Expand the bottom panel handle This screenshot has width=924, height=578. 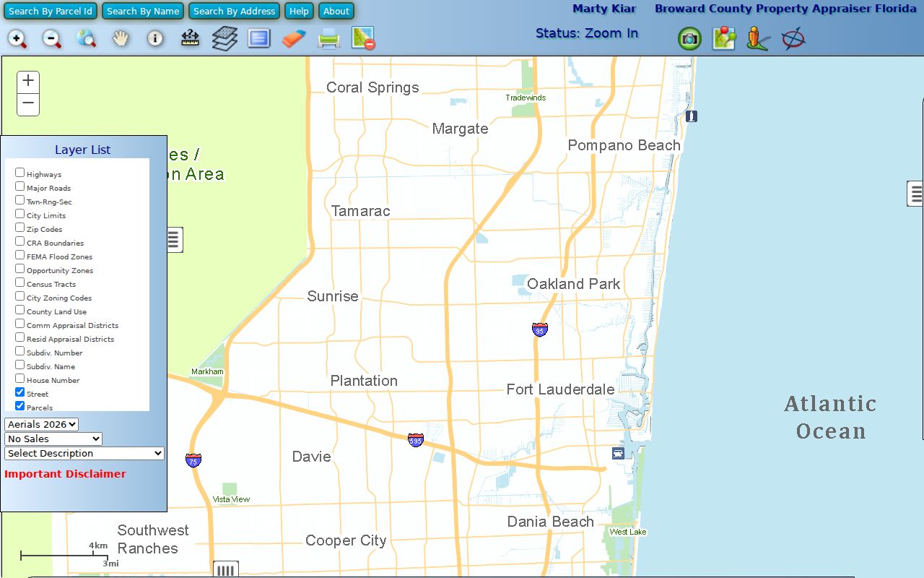(x=226, y=570)
